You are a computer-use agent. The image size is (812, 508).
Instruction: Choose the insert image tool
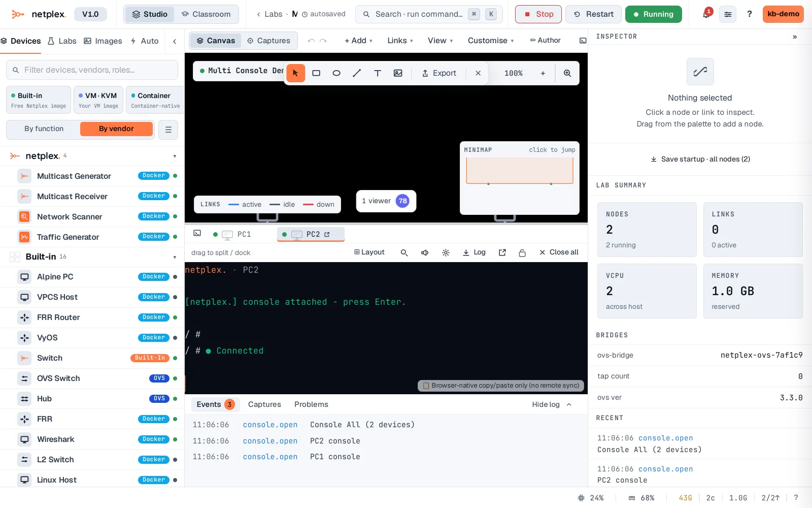click(398, 73)
